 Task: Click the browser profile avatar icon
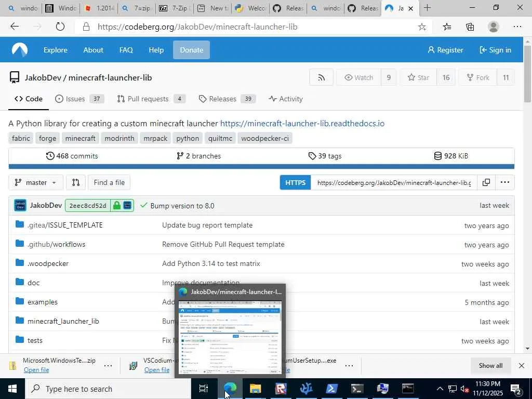click(494, 27)
